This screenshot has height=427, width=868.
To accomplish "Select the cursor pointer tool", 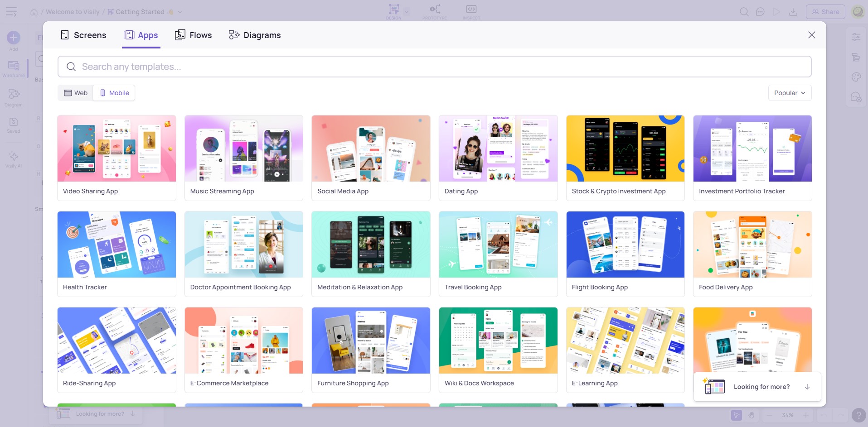I will click(x=737, y=415).
